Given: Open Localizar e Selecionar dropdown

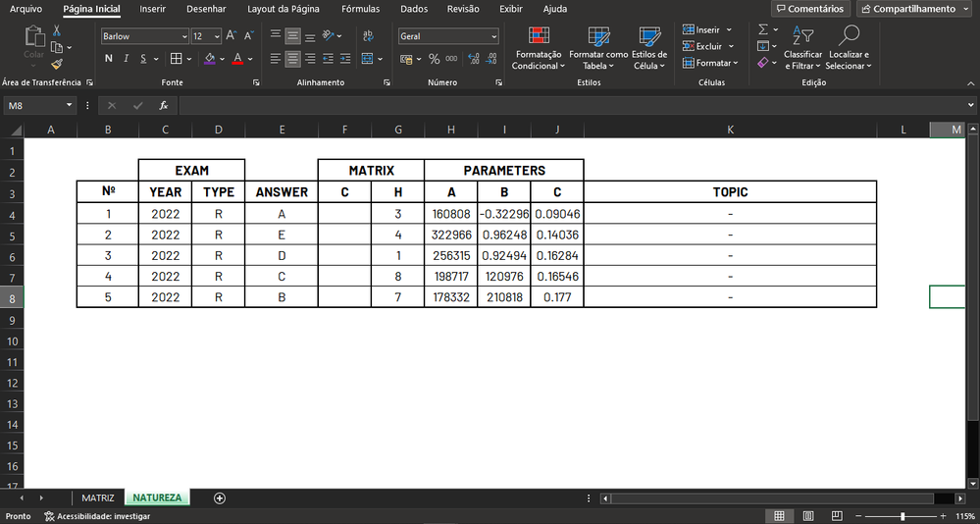Looking at the screenshot, I should tap(849, 48).
